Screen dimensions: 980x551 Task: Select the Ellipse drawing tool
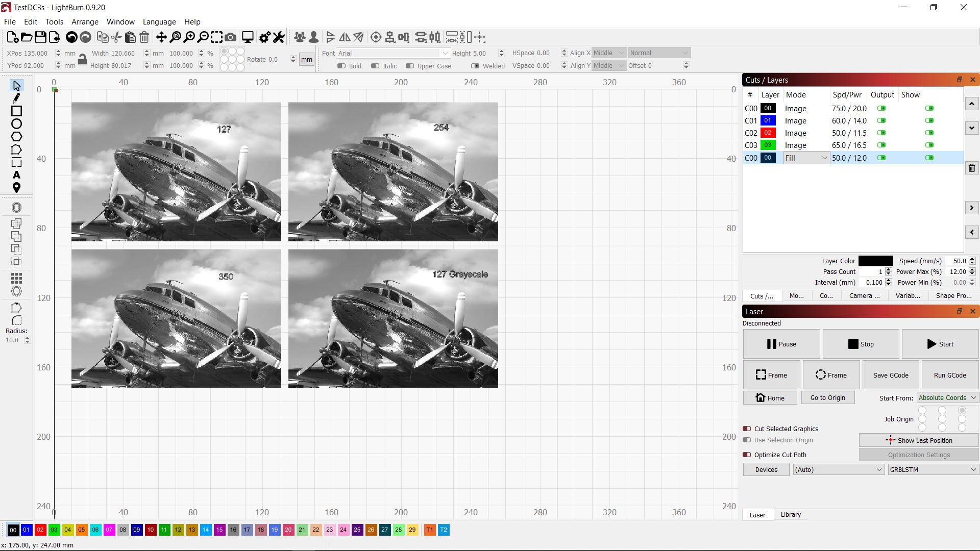[16, 124]
